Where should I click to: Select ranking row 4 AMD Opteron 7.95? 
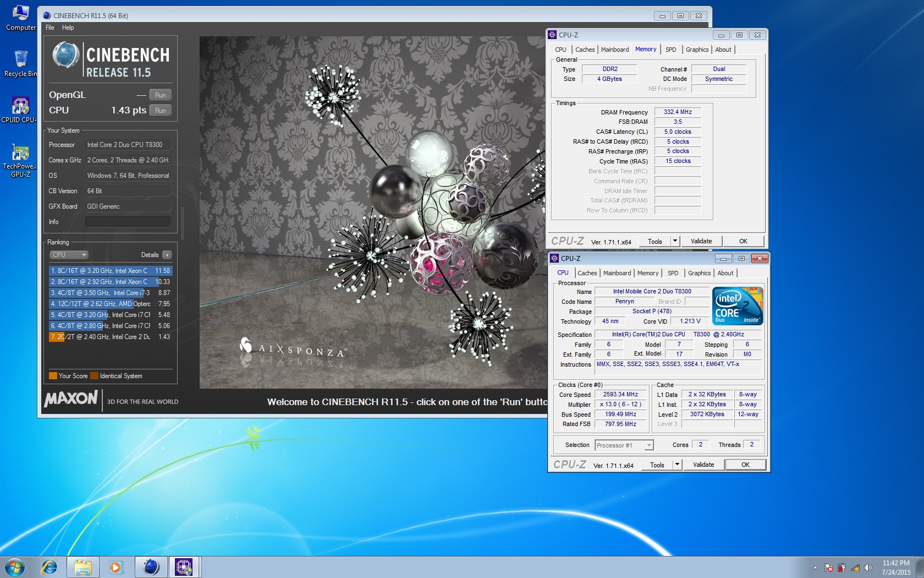point(111,304)
